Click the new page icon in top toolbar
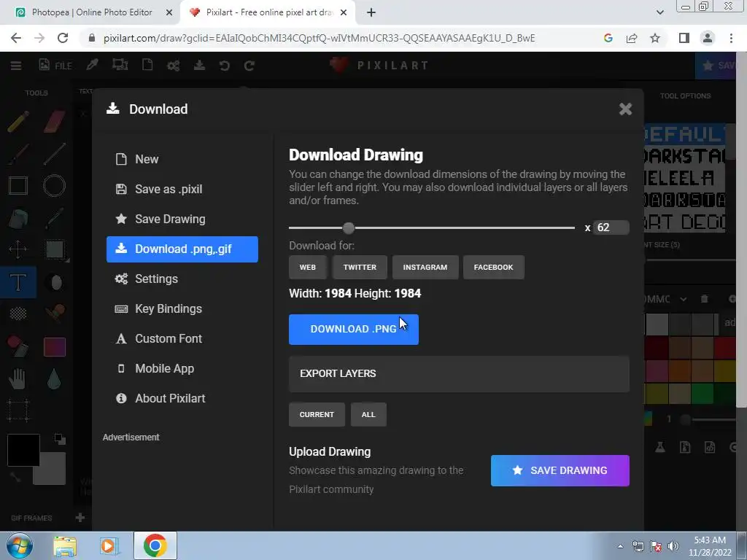Viewport: 747px width, 560px height. (x=147, y=65)
